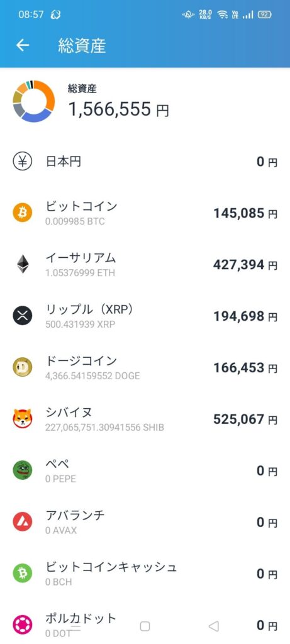
Task: Tap the Polkadot pink icon
Action: (22, 625)
